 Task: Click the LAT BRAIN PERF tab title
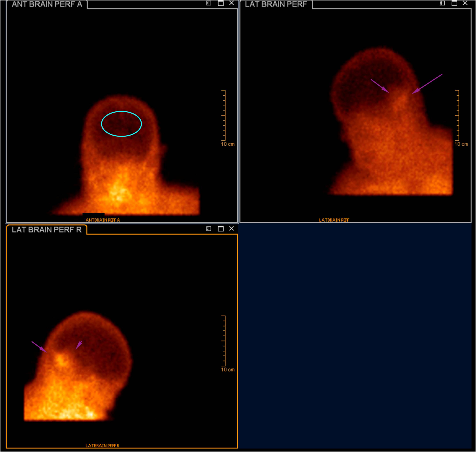click(x=276, y=4)
